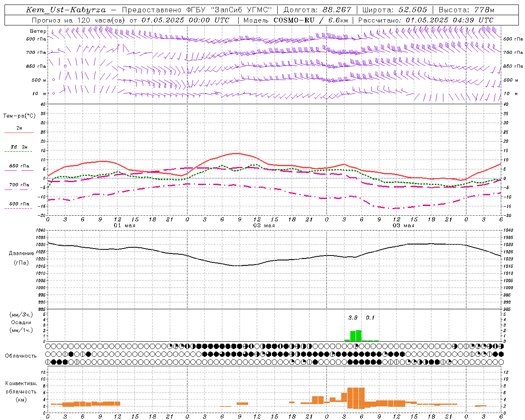Click the (мм/1ч.) precipitation unit label
The width and height of the screenshot is (525, 420).
(x=21, y=330)
